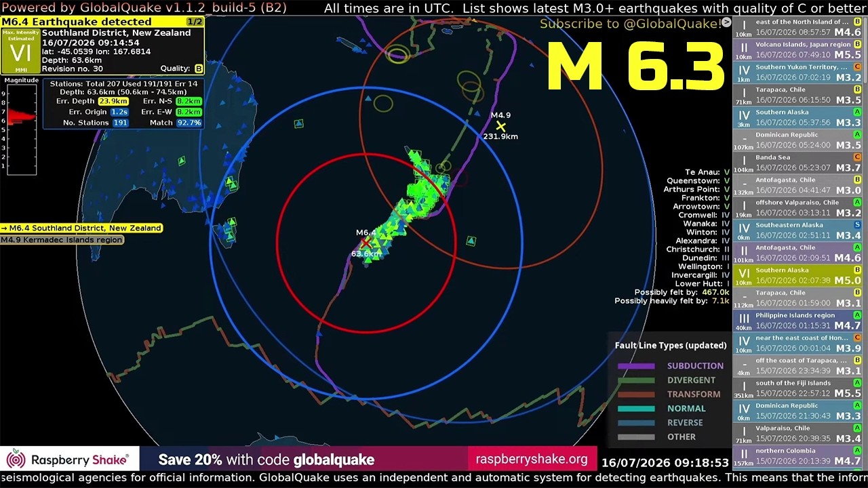Click Revision no. 30 text

point(73,69)
